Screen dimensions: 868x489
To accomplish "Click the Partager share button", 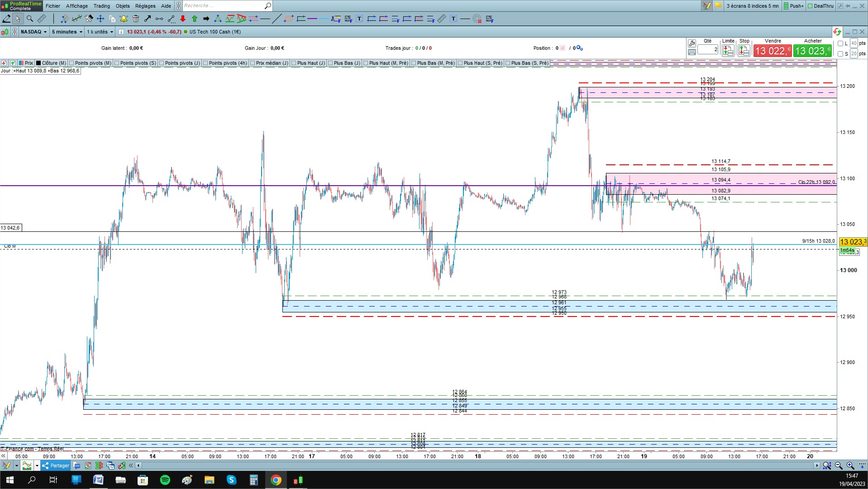I will tap(56, 465).
